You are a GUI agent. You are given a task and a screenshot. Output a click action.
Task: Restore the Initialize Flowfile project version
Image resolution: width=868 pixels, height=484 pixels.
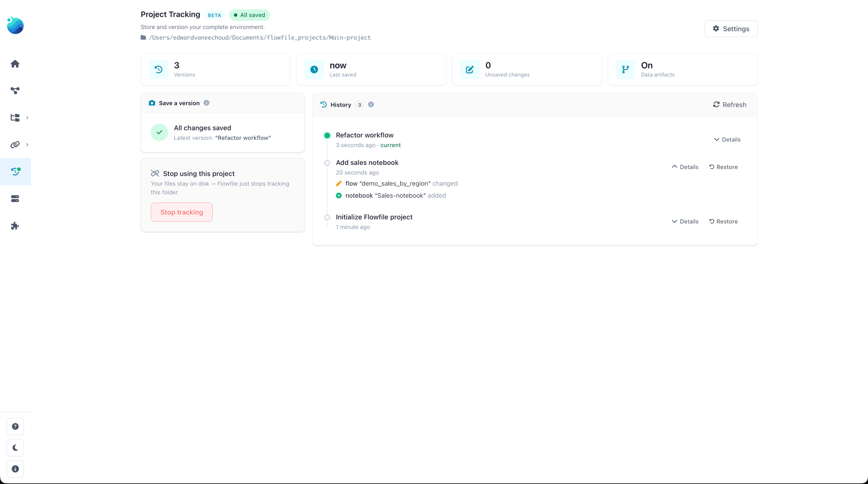(x=723, y=222)
